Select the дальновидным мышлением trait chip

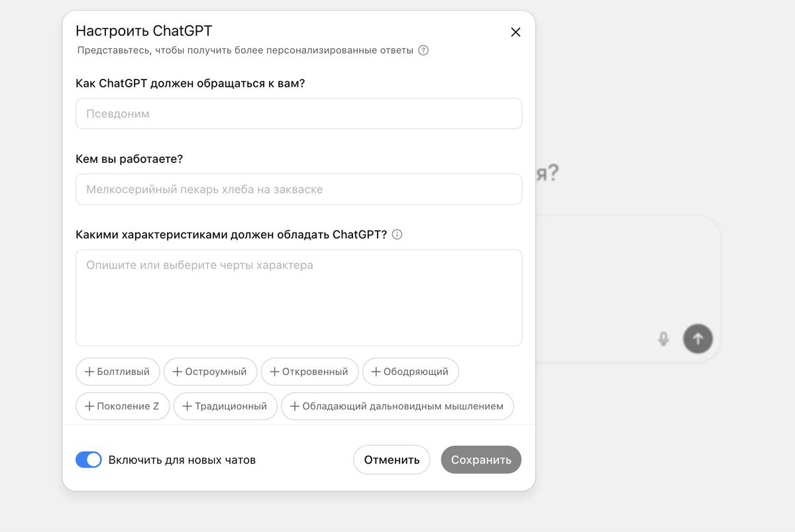click(397, 406)
